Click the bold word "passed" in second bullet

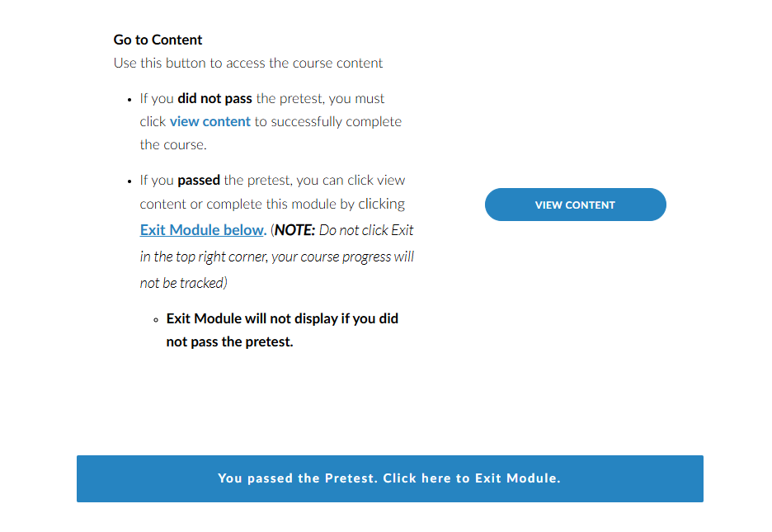198,180
